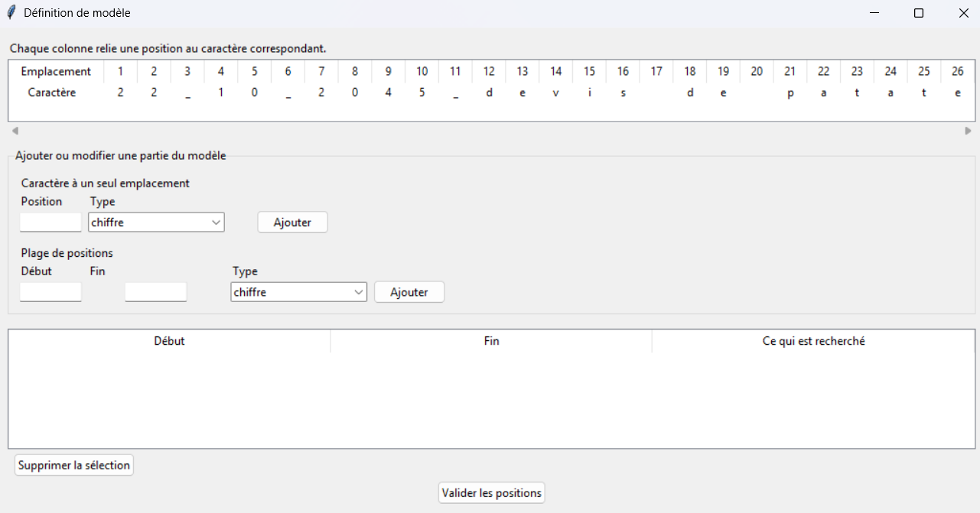Image resolution: width=980 pixels, height=513 pixels.
Task: Focus the Début input field
Action: click(x=50, y=292)
